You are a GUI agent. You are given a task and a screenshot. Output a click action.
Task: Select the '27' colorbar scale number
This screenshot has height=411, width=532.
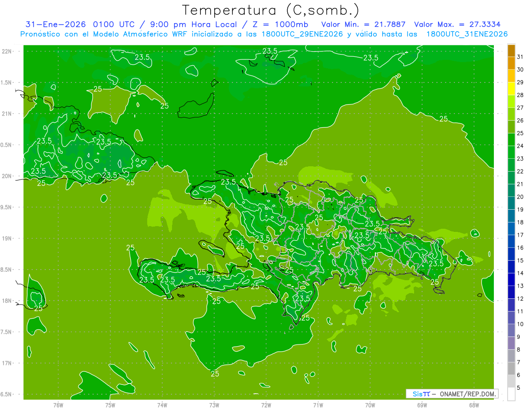tap(520, 107)
